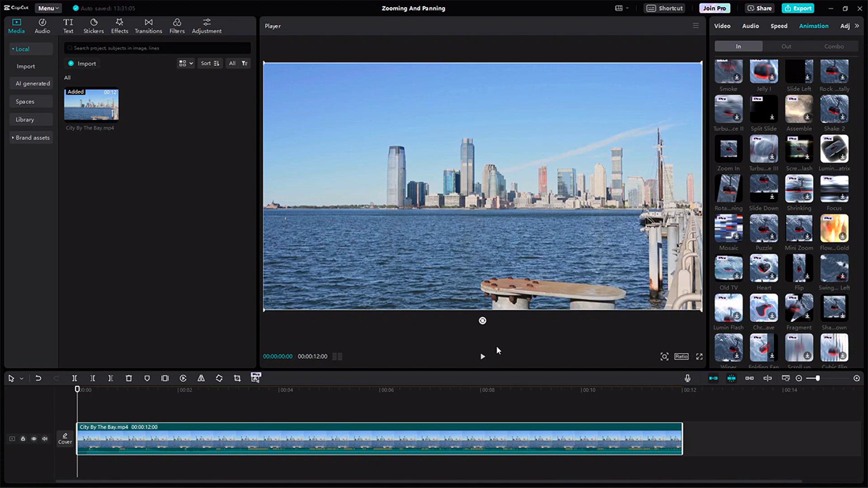
Task: Expand the selection tool mode dropdown arrow
Action: click(21, 379)
